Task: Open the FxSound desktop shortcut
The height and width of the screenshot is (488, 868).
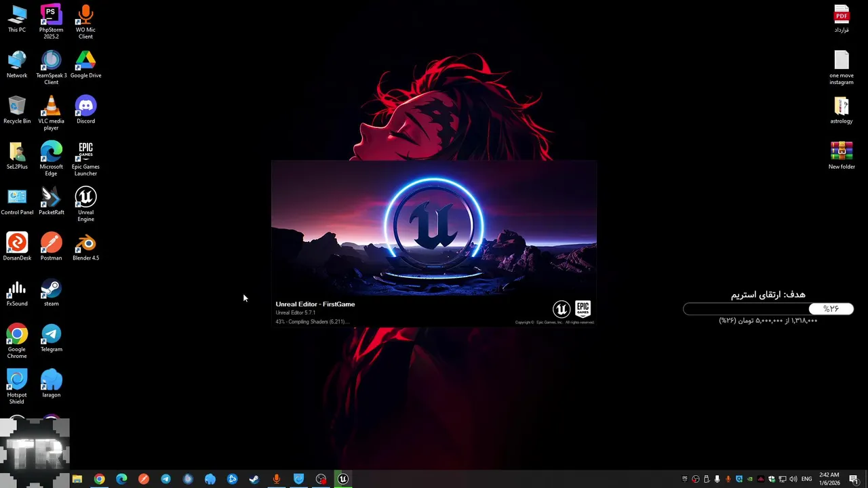Action: pos(17,292)
